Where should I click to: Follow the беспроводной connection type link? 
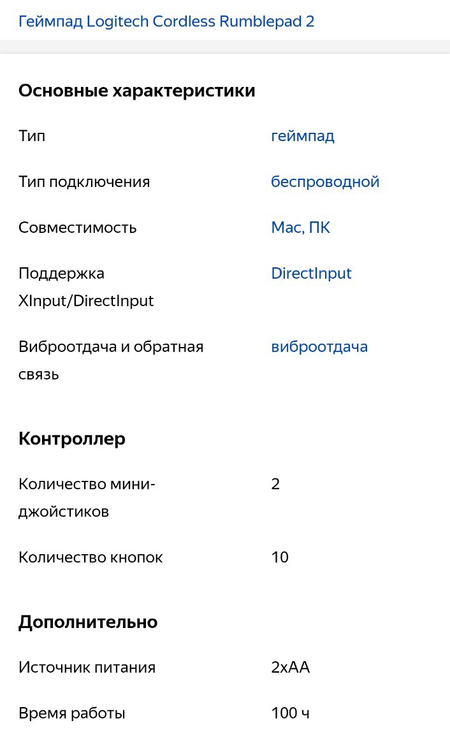click(325, 182)
